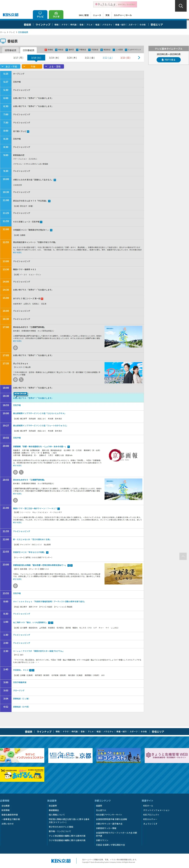Click the テレビ breadcrumb link
Viewport: 189px width, 868px height.
(12, 32)
